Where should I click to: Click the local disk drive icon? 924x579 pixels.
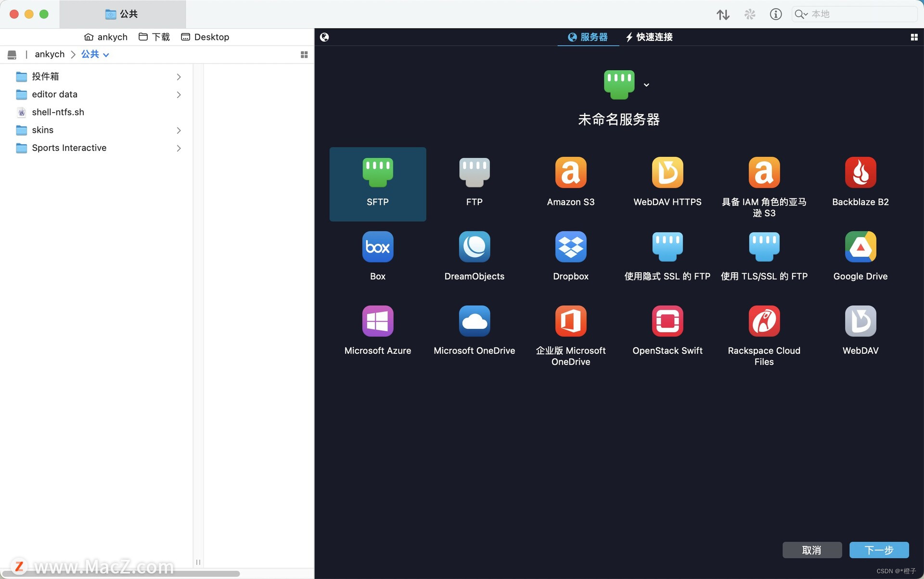(12, 55)
